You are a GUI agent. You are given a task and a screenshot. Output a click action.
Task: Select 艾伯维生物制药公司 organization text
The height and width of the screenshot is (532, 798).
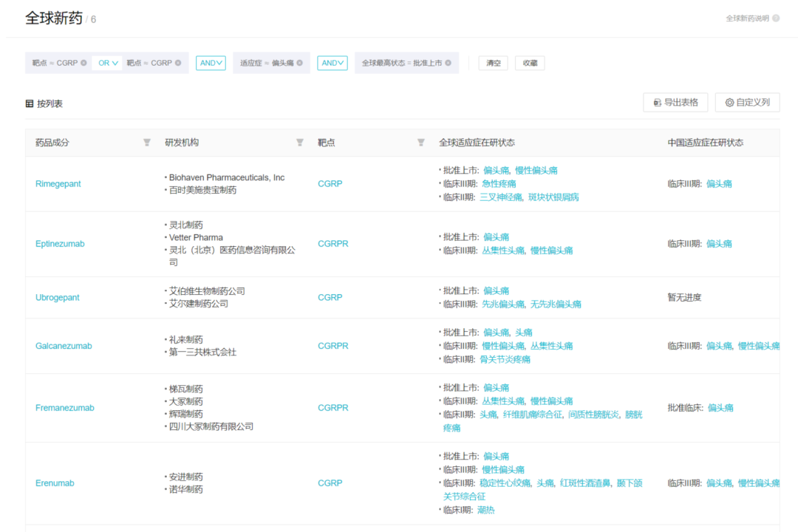(207, 291)
